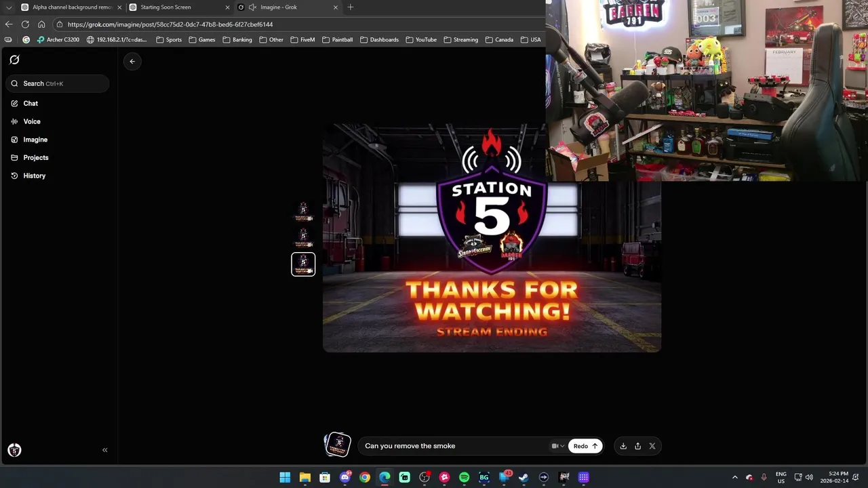Download the generated image

pyautogui.click(x=623, y=446)
